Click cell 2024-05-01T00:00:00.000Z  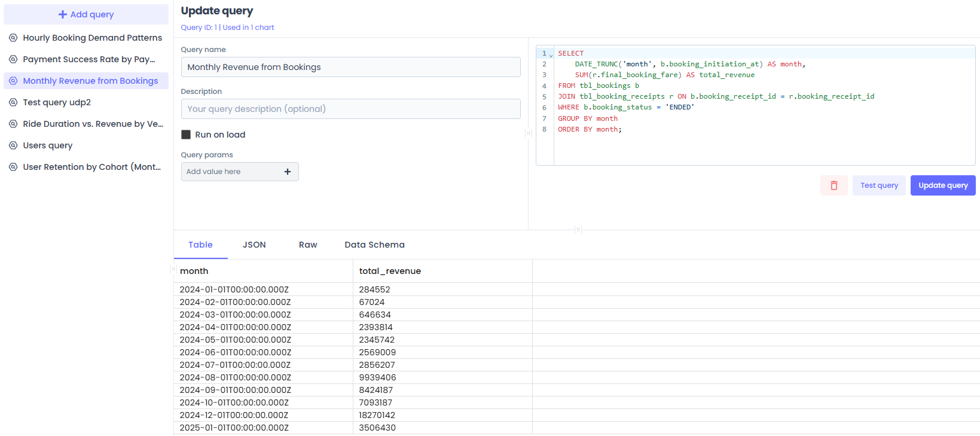pyautogui.click(x=263, y=340)
